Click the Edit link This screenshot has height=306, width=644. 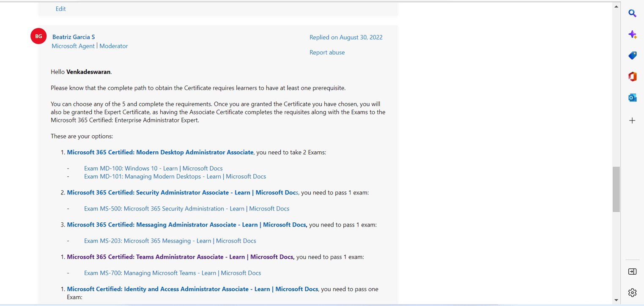click(x=60, y=8)
